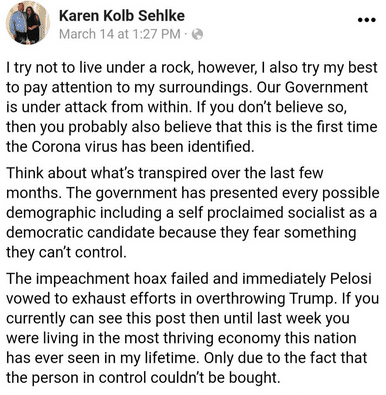This screenshot has height=395, width=386.
Task: Click the words 'democratic candidate' in the post
Action: pos(80,233)
